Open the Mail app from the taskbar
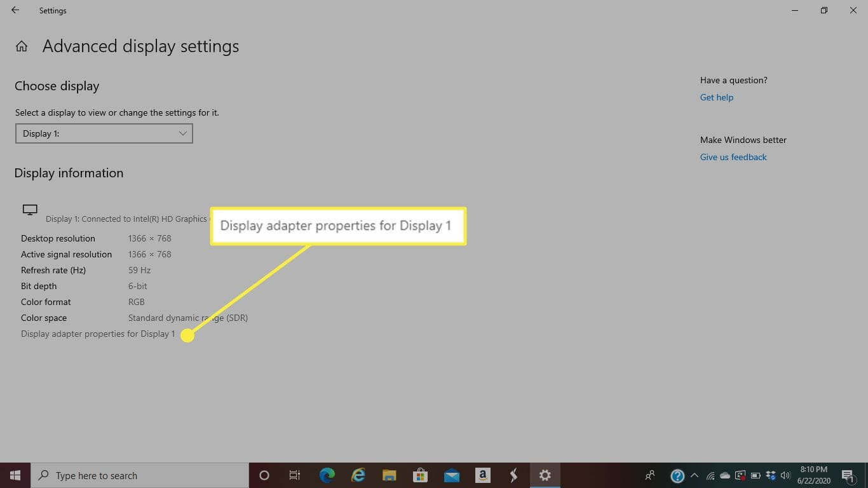The height and width of the screenshot is (488, 868). click(x=451, y=475)
